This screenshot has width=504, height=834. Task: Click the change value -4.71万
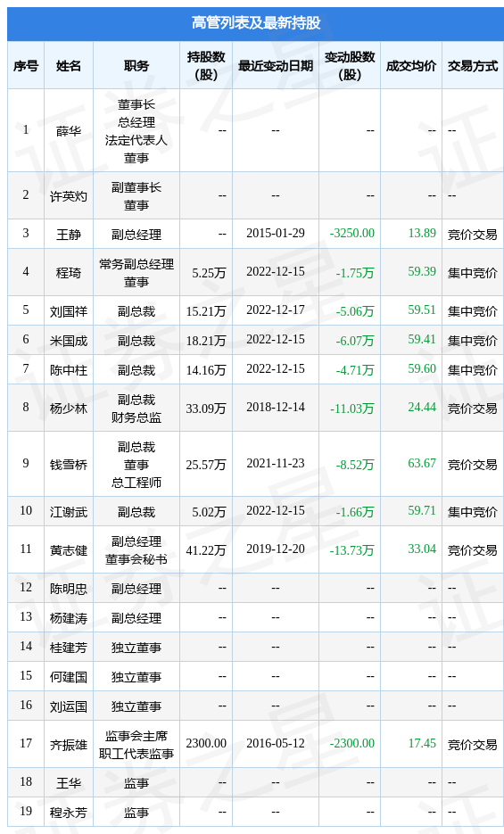pos(355,370)
